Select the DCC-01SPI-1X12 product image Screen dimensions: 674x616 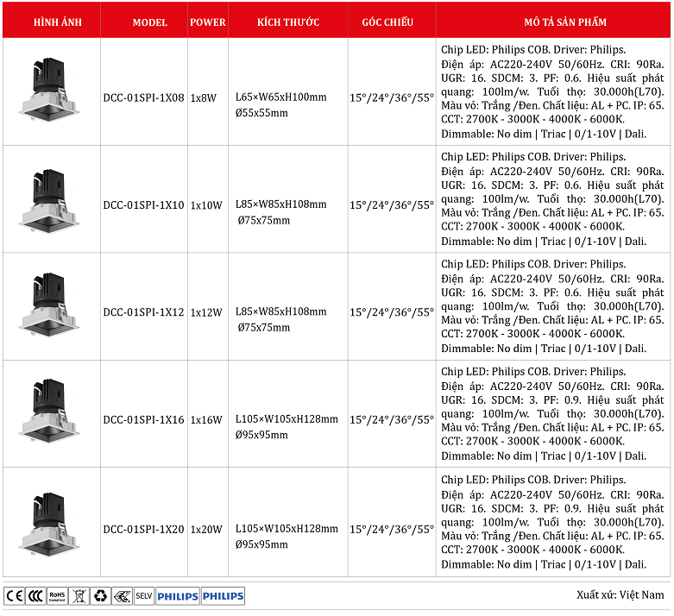(x=49, y=305)
